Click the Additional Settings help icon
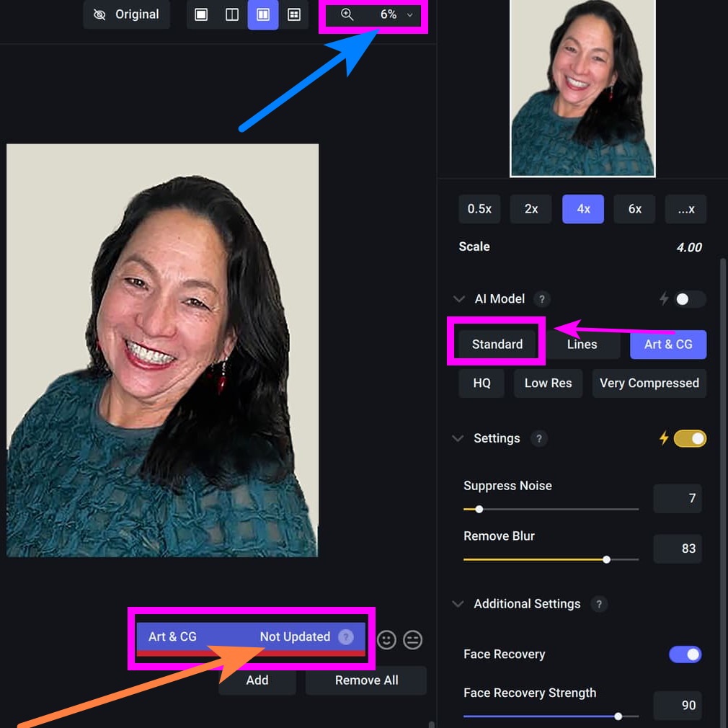The height and width of the screenshot is (728, 728). pos(598,604)
